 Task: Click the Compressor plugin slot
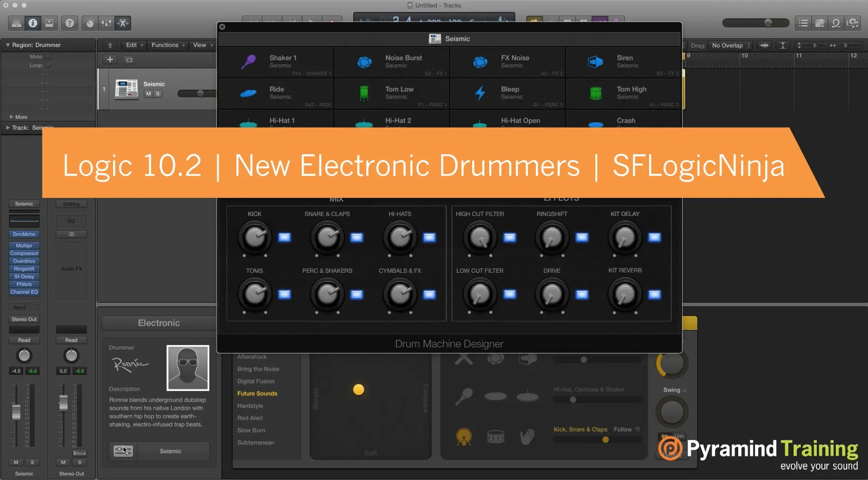tap(24, 253)
